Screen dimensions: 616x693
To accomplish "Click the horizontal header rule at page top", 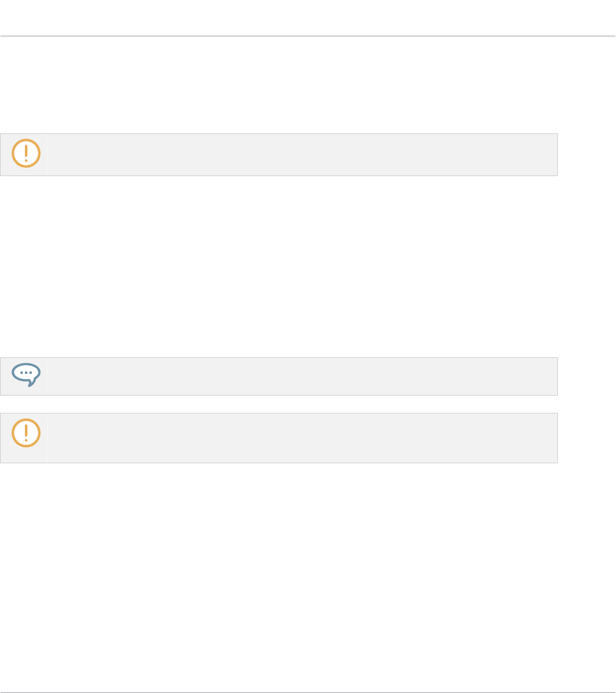I will pyautogui.click(x=308, y=36).
